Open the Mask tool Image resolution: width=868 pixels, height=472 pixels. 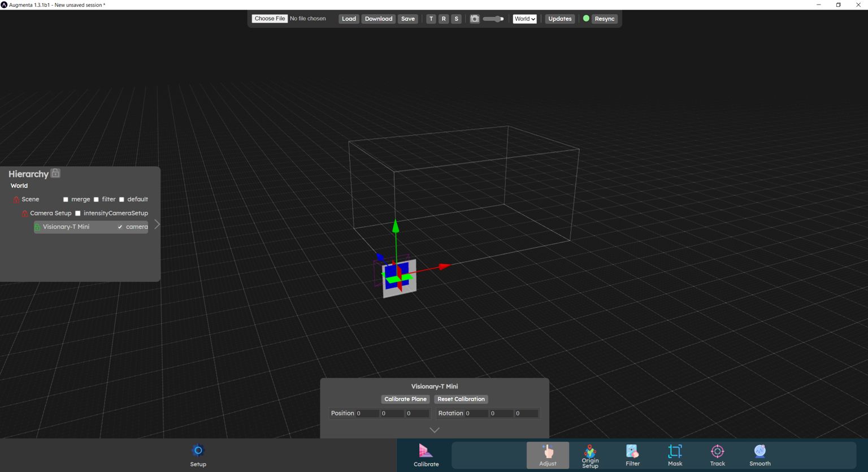pyautogui.click(x=675, y=455)
